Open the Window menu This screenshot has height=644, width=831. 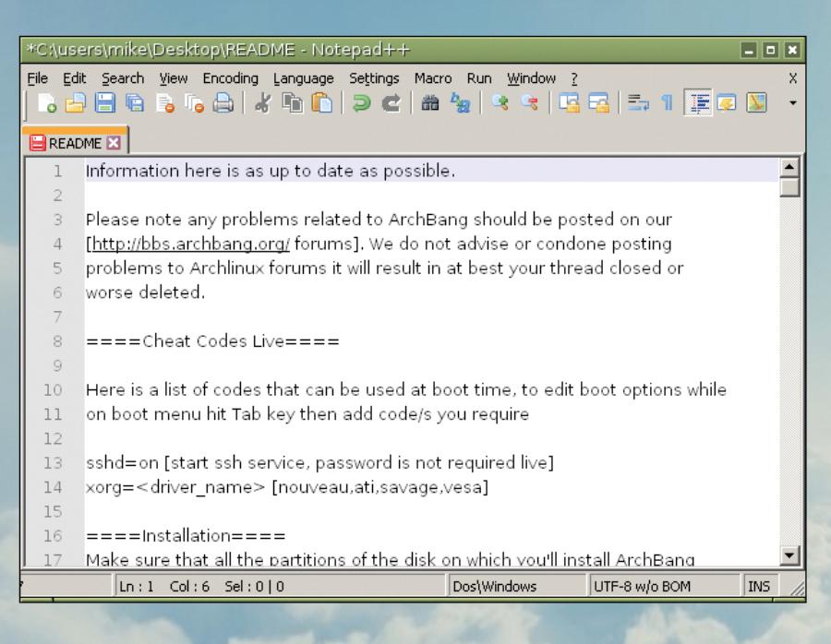tap(531, 78)
